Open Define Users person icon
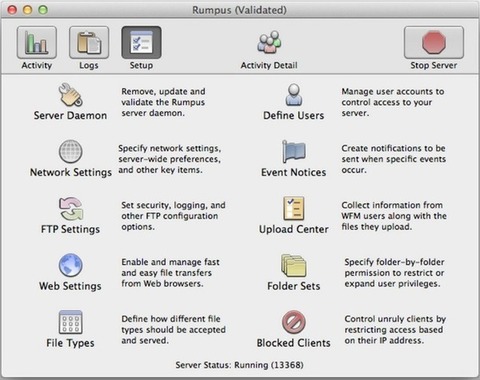Image resolution: width=480 pixels, height=380 pixels. coord(294,95)
